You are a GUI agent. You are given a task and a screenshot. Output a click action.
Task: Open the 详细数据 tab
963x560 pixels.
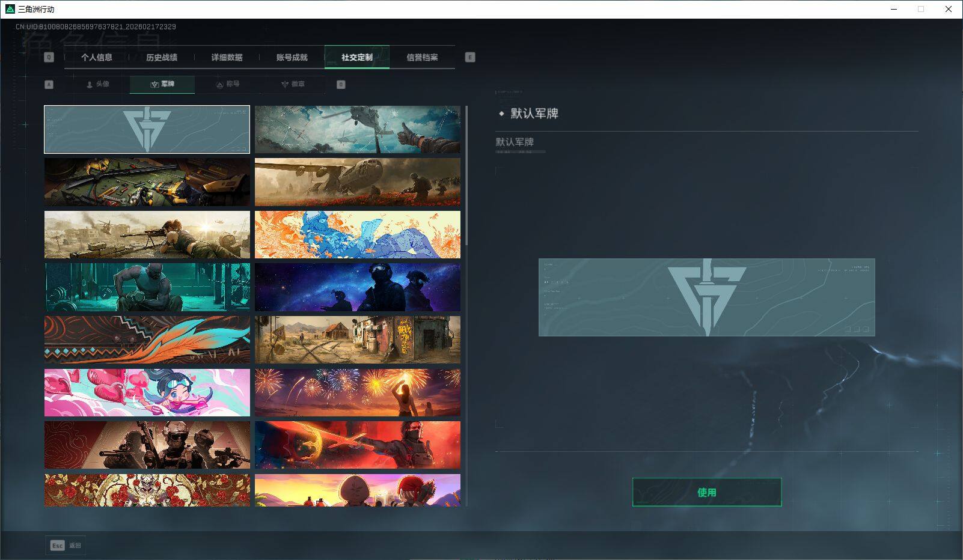coord(227,58)
